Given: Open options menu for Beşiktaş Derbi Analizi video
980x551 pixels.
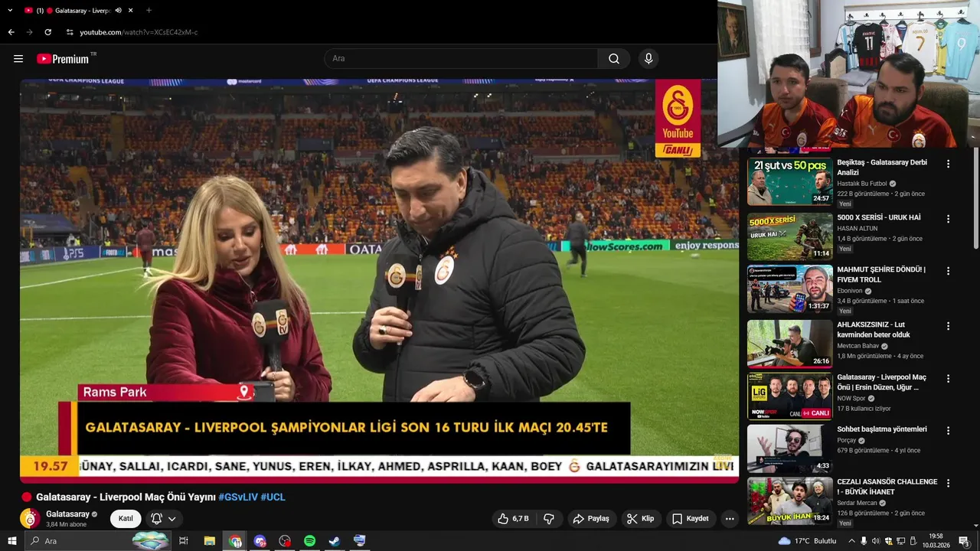Looking at the screenshot, I should pos(948,164).
